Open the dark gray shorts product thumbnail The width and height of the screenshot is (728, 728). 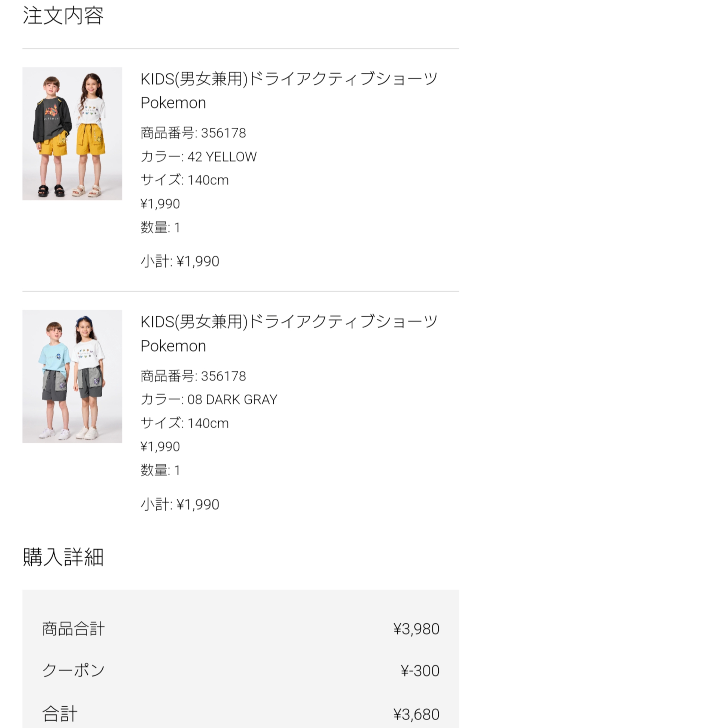[72, 376]
